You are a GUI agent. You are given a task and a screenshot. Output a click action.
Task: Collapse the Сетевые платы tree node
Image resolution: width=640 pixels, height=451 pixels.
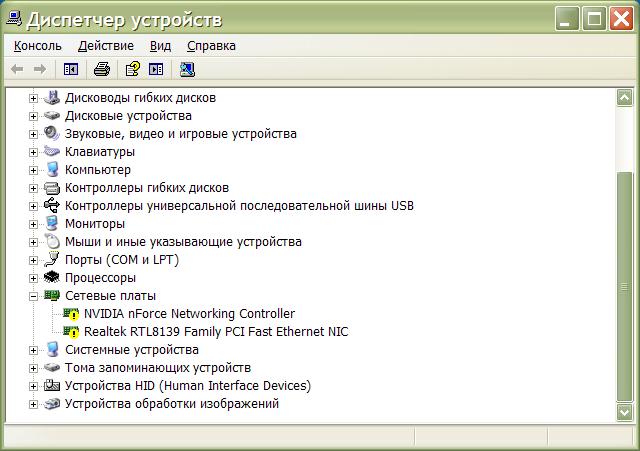point(33,296)
